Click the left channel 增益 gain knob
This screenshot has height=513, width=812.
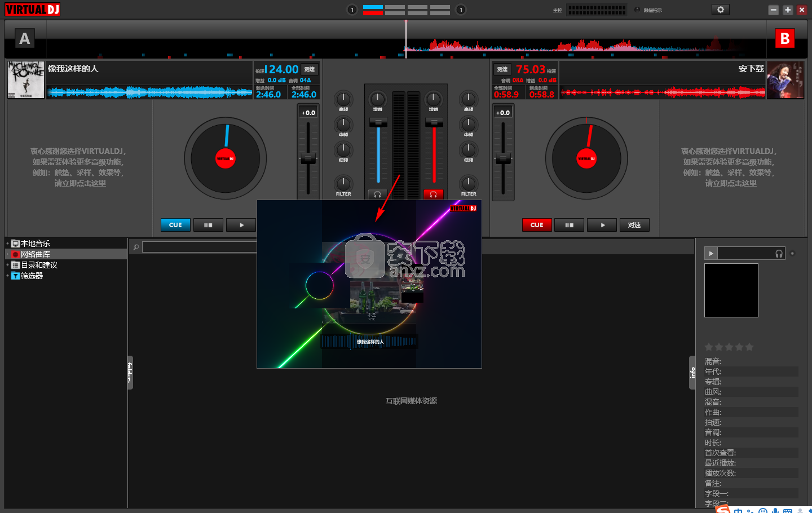coord(378,99)
